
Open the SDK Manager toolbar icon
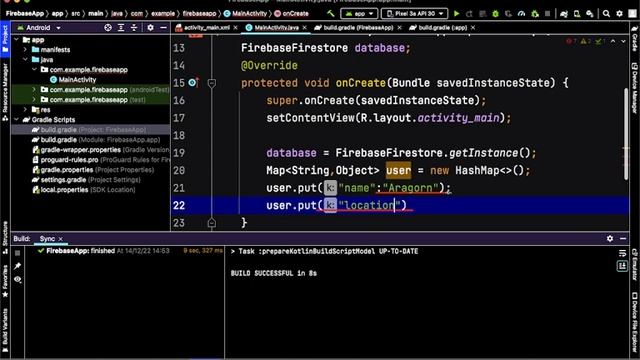[x=590, y=14]
